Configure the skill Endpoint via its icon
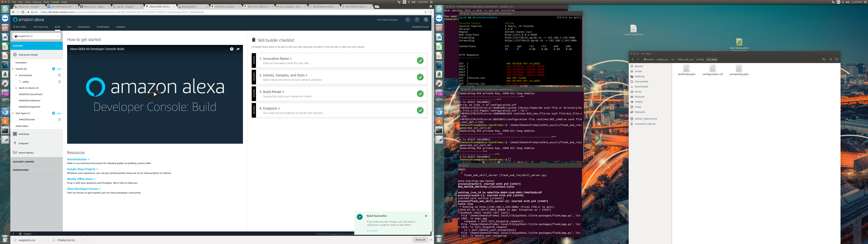The height and width of the screenshot is (244, 868). tap(15, 143)
